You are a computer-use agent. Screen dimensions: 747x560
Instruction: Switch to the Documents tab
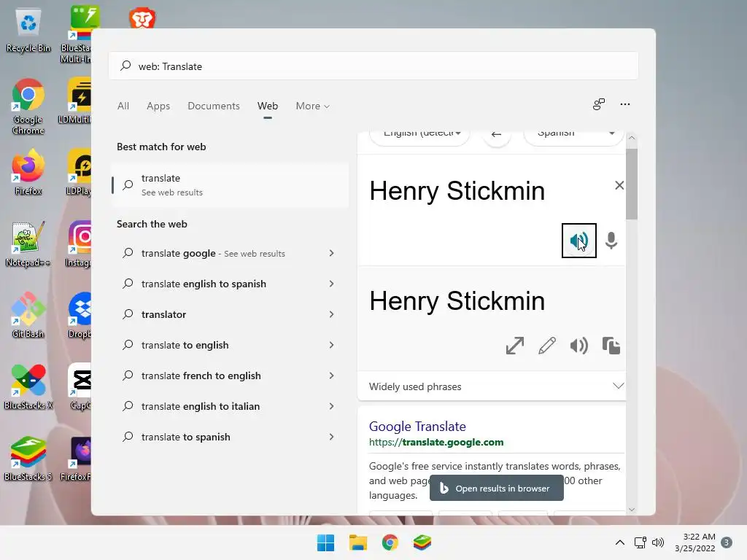pyautogui.click(x=214, y=106)
